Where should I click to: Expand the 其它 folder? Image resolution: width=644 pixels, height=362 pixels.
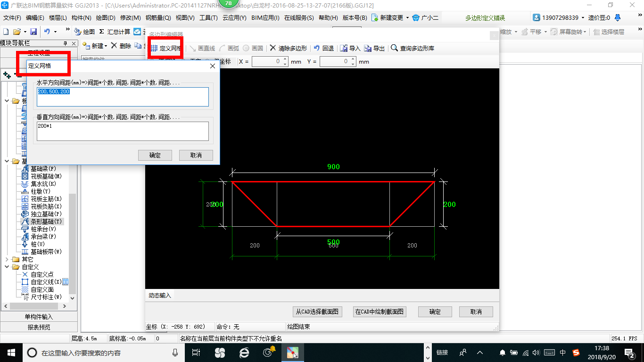[x=7, y=259]
